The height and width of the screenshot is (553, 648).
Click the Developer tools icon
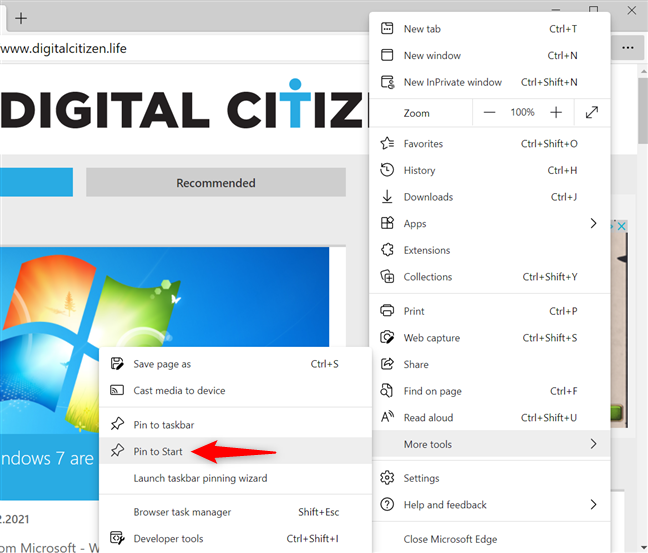pos(117,538)
